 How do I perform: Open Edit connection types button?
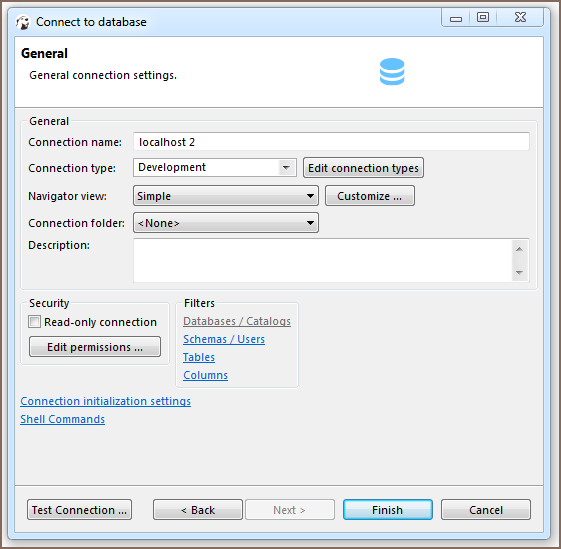click(x=363, y=167)
